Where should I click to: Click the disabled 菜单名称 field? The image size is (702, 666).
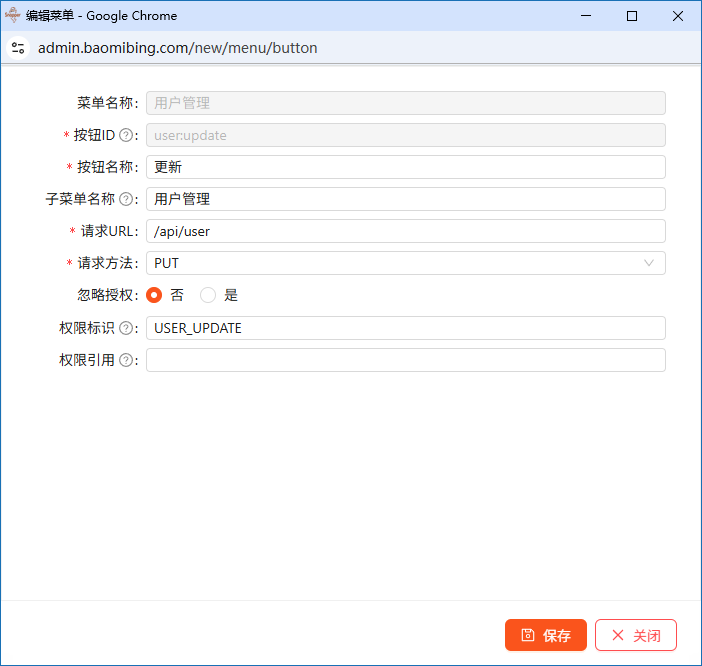pyautogui.click(x=405, y=103)
